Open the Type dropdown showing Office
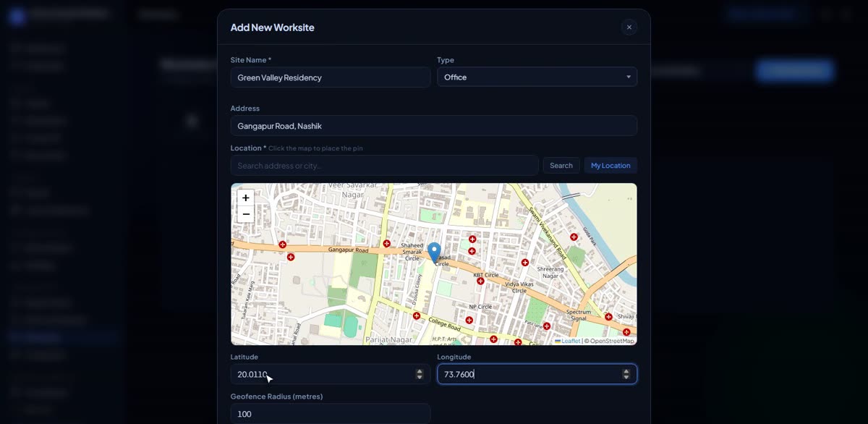Viewport: 868px width, 424px height. (x=537, y=77)
